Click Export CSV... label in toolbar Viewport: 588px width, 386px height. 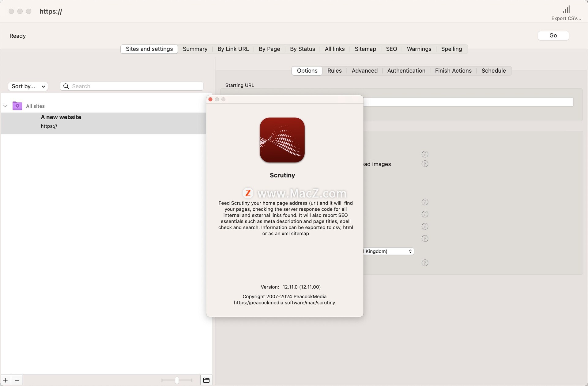[566, 18]
